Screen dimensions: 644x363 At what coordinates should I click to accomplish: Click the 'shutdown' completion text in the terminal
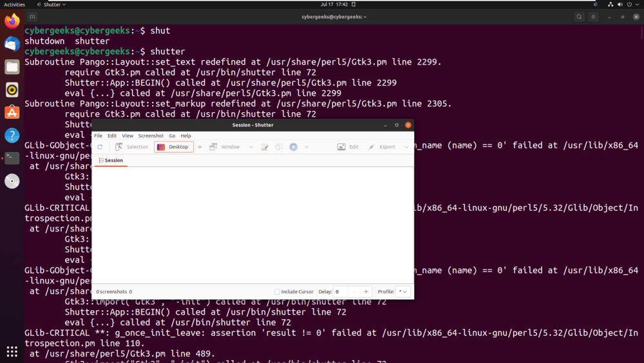[x=44, y=41]
